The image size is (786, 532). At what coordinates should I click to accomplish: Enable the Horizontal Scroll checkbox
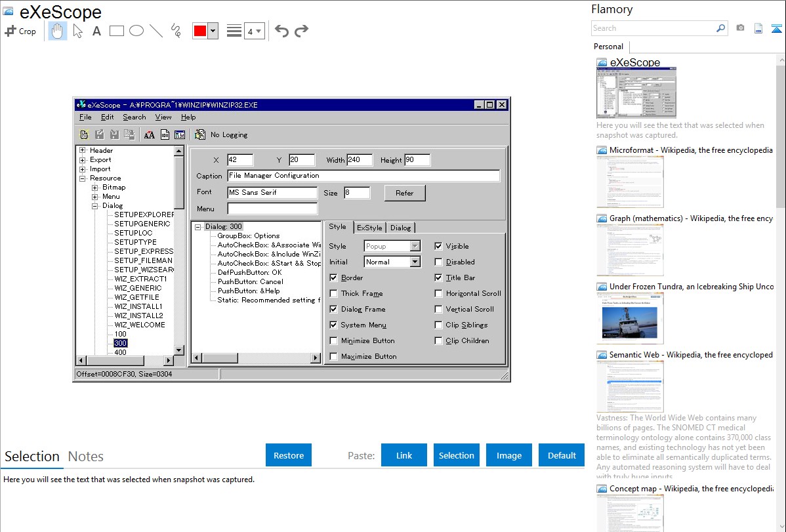click(x=439, y=293)
